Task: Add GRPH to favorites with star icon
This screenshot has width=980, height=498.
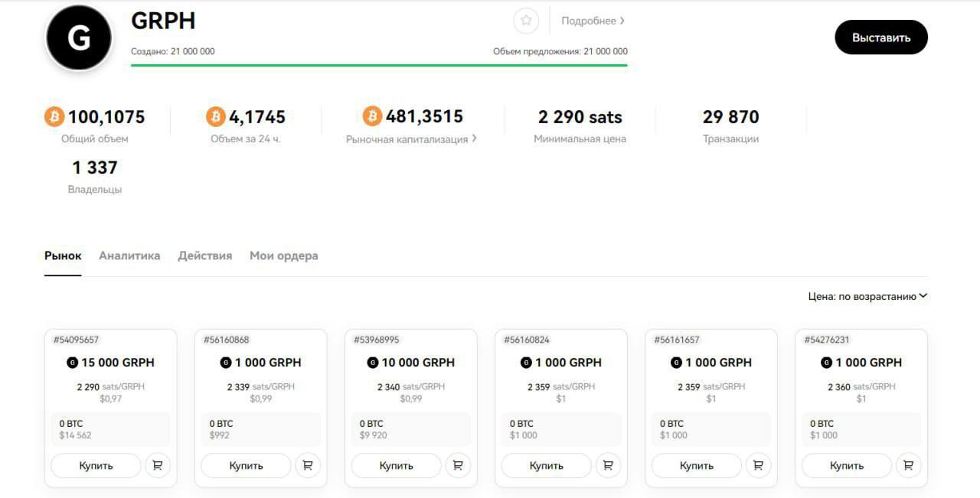Action: pos(526,21)
